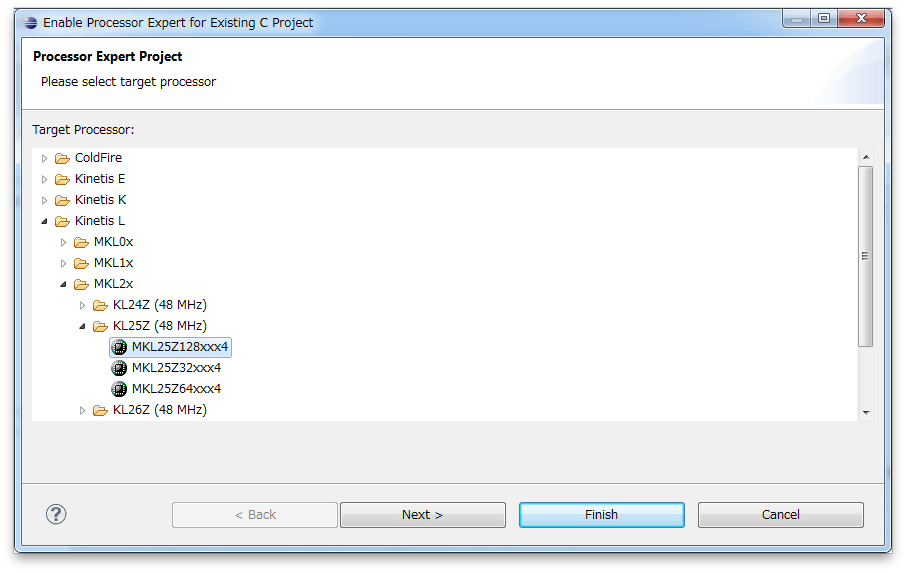Click the Cancel button
Image resolution: width=906 pixels, height=573 pixels.
781,515
